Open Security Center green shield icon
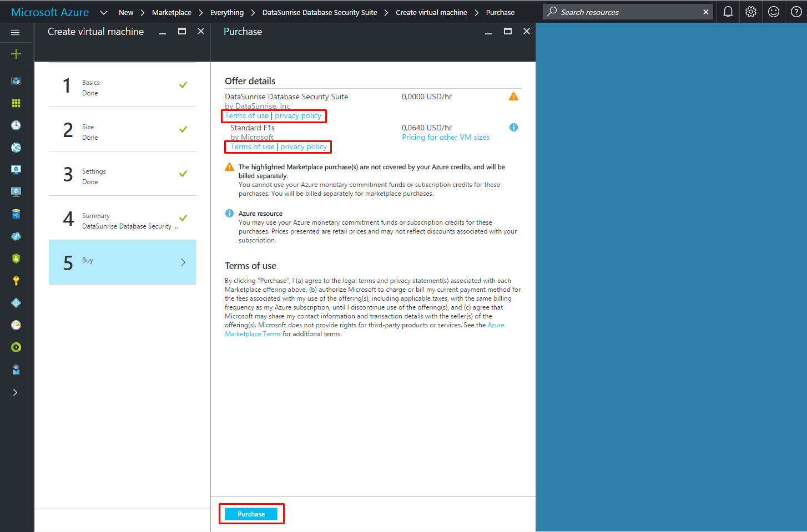 pyautogui.click(x=16, y=259)
